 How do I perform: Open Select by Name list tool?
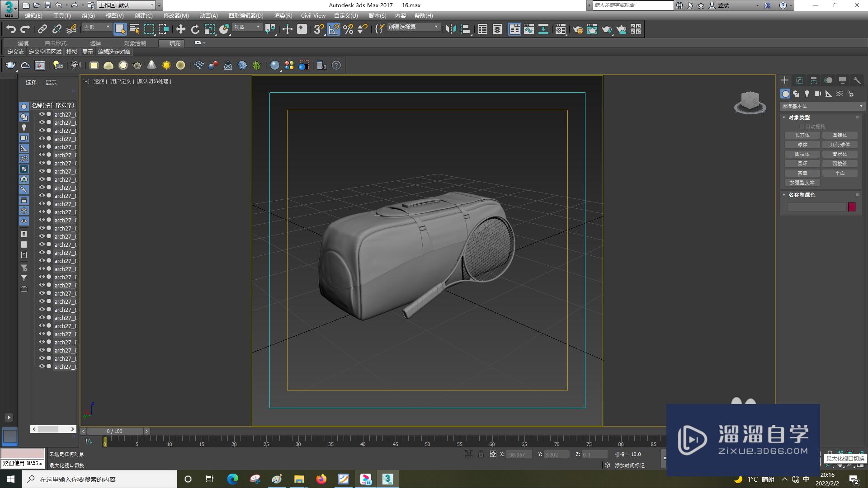point(135,29)
